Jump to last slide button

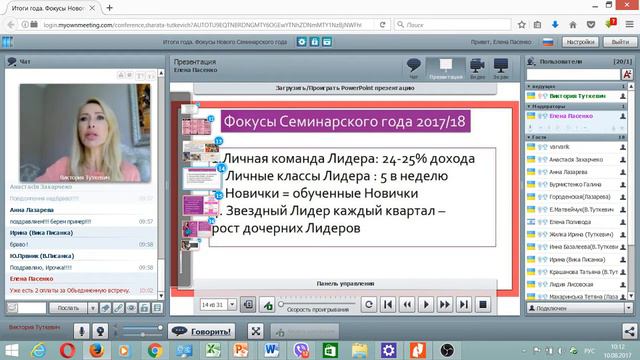coord(464,304)
